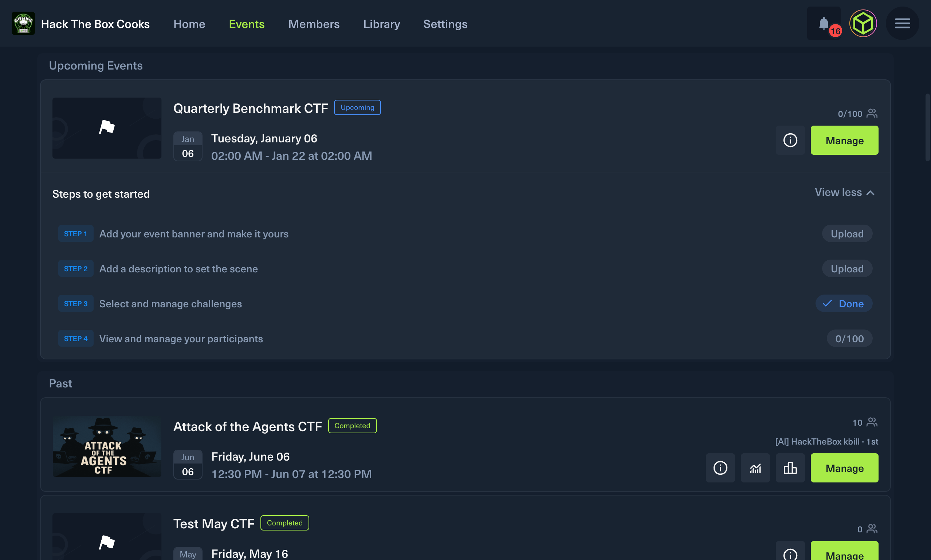This screenshot has height=560, width=931.
Task: Click 'Add your event banner and make it yours'
Action: coord(194,234)
